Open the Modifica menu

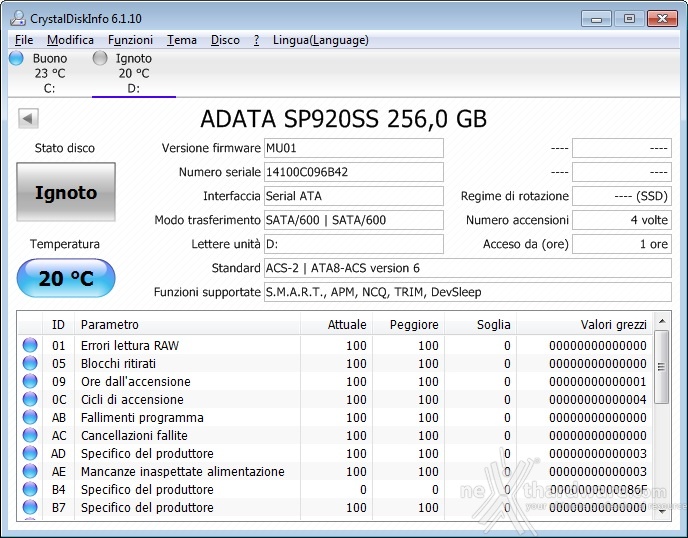pos(70,40)
